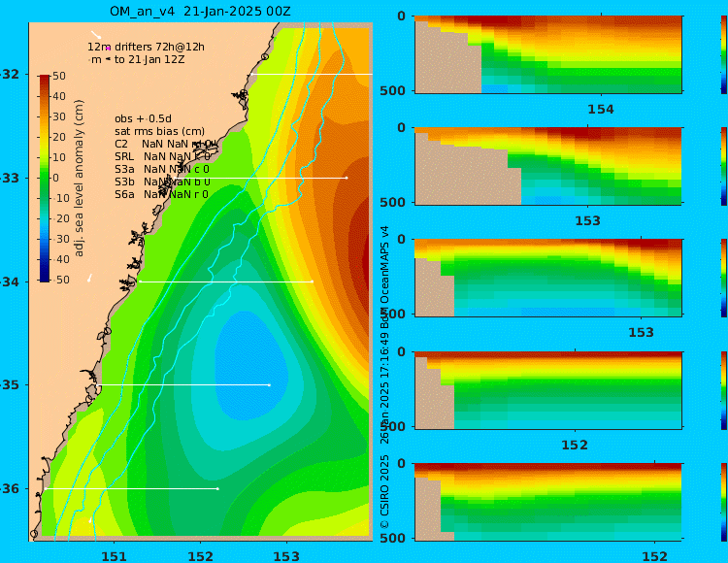Click the white transect line at latitude -32
Screen dimensions: 728x563
(x=312, y=75)
